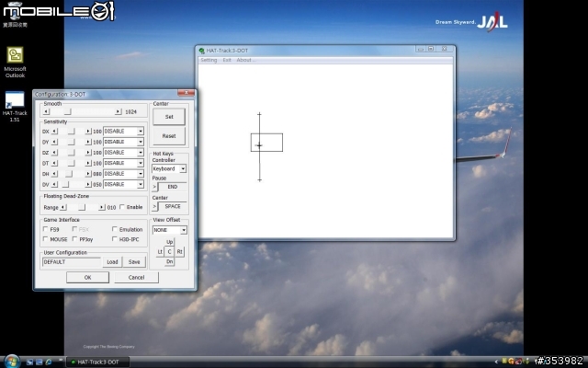
Task: Click Smooth slider left arrow
Action: (x=46, y=112)
